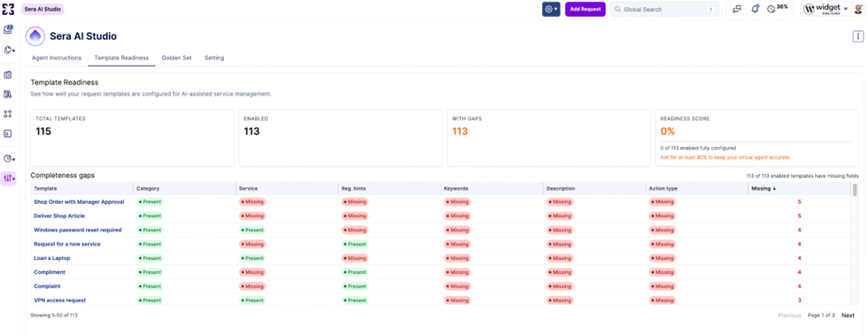Go to Next page of templates
The height and width of the screenshot is (336, 868).
(848, 316)
